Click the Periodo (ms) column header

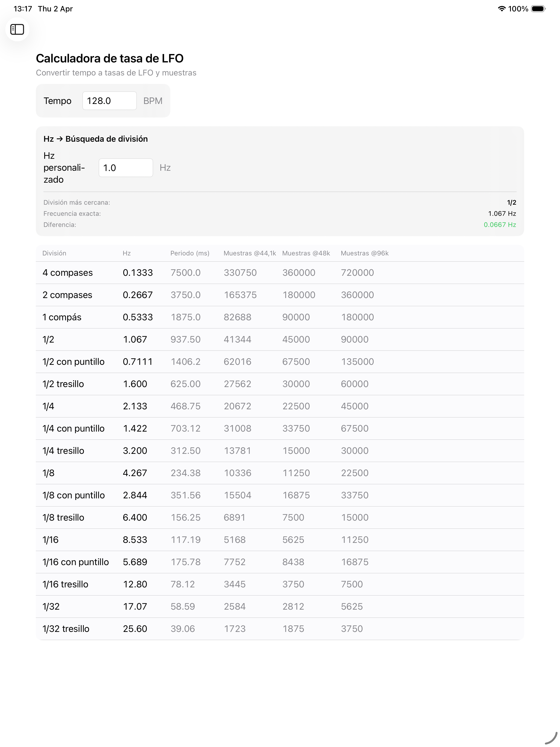(190, 253)
